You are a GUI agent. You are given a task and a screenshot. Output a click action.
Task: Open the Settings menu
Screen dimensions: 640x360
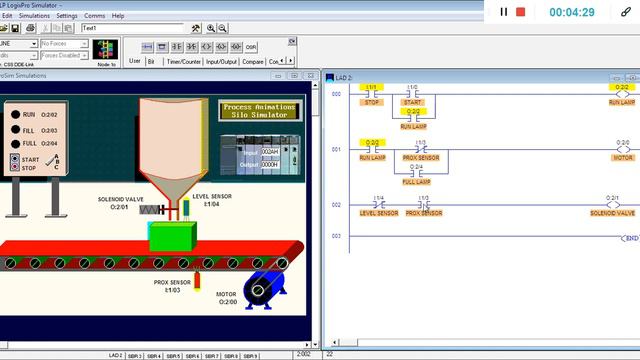coord(67,16)
